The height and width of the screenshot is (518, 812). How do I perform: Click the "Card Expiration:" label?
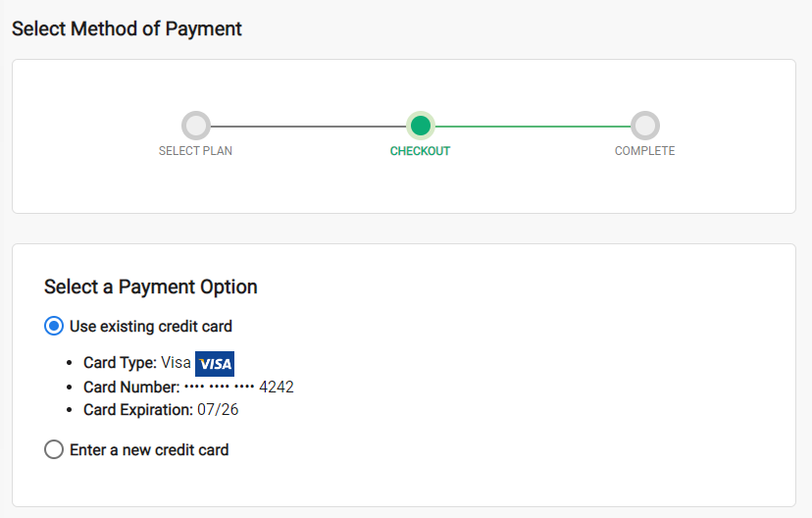click(138, 410)
